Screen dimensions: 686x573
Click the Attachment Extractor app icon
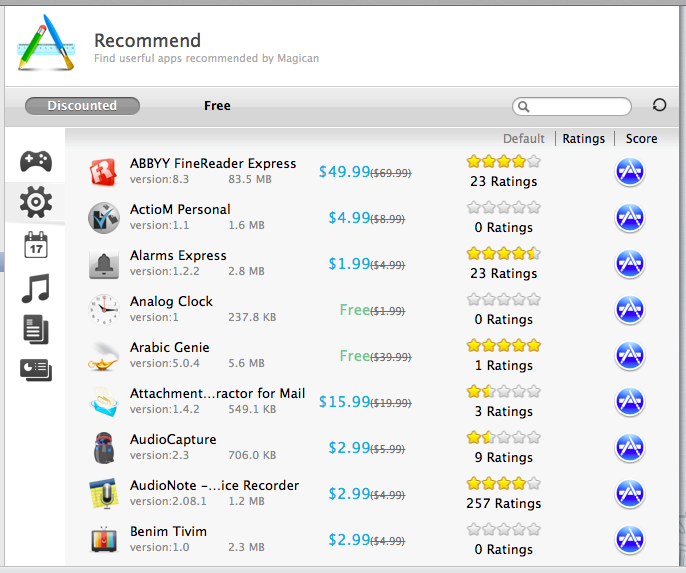(104, 402)
